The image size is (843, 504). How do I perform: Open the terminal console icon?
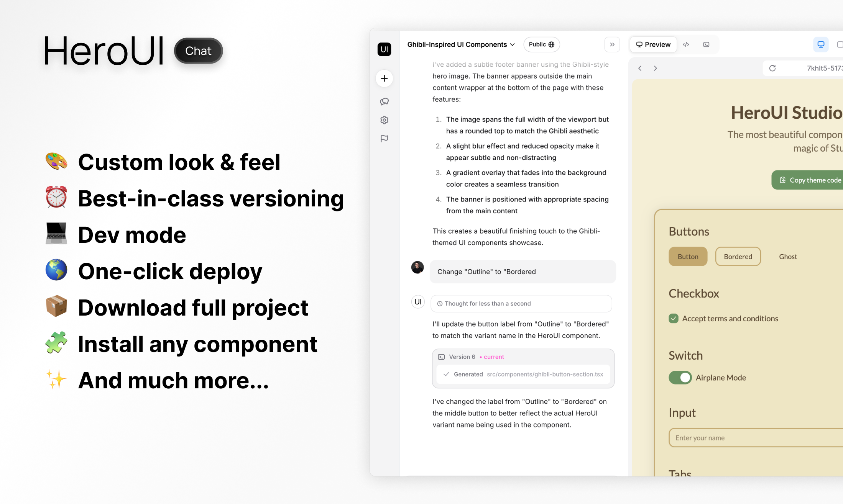click(706, 44)
